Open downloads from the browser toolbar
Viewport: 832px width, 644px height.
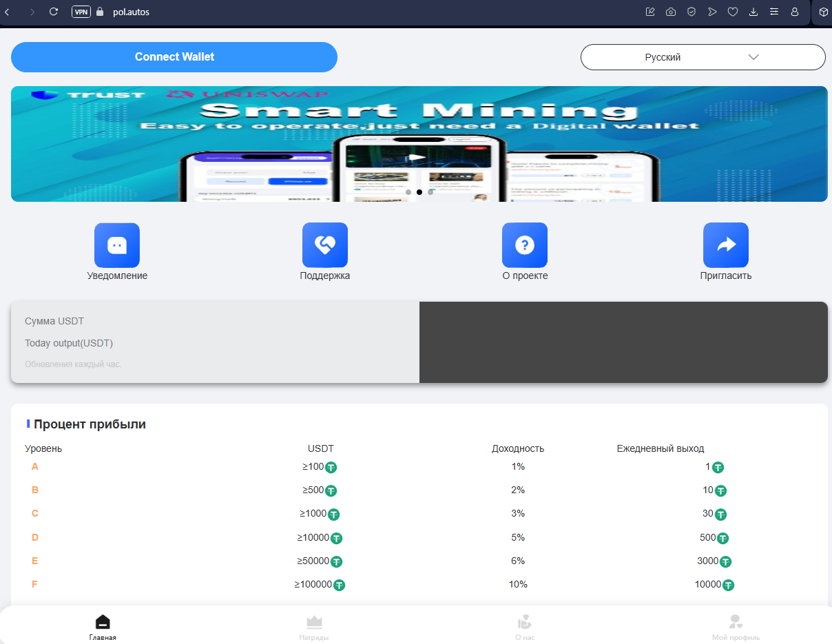pos(753,12)
